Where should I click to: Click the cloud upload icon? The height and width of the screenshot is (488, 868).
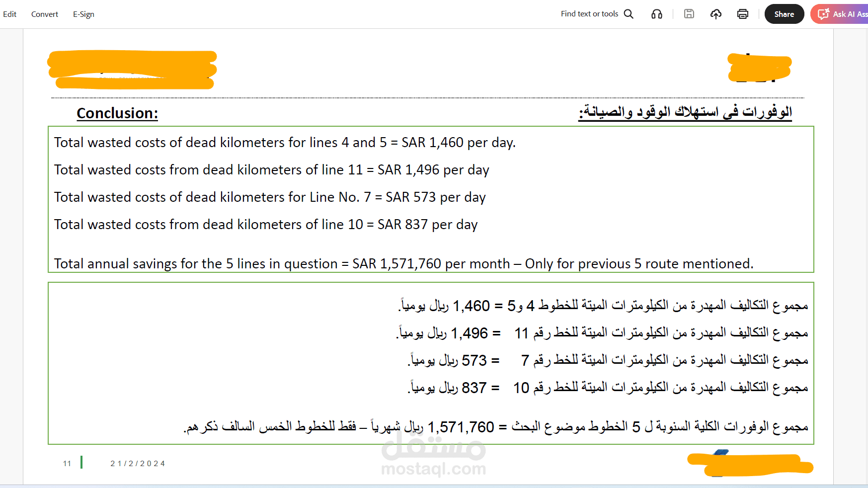point(716,14)
